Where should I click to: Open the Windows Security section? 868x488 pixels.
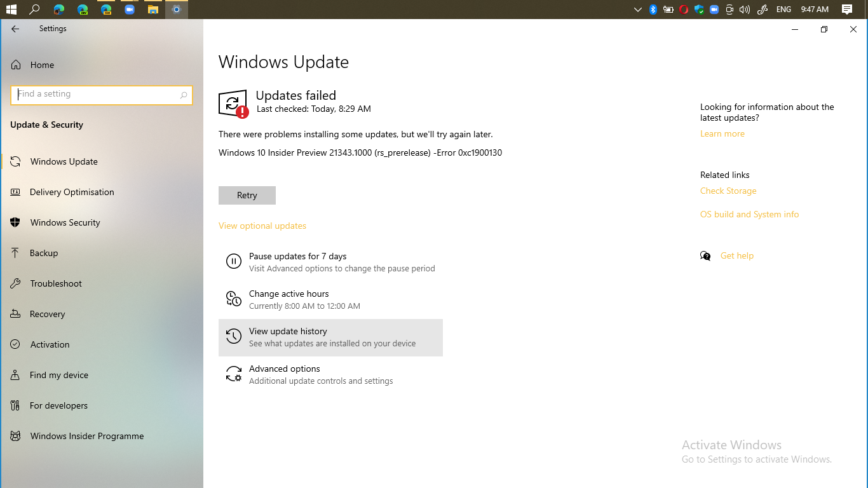point(102,222)
